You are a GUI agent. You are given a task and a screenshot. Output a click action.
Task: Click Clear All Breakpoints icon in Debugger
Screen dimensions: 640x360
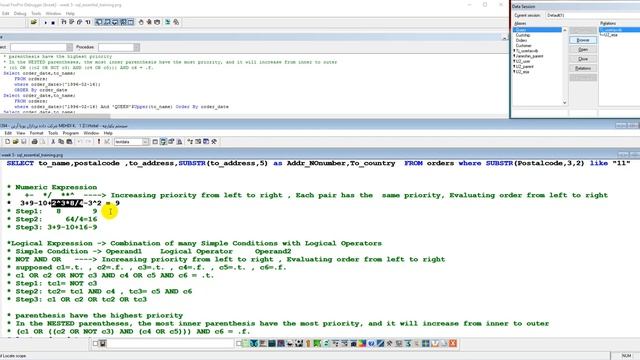(x=149, y=22)
